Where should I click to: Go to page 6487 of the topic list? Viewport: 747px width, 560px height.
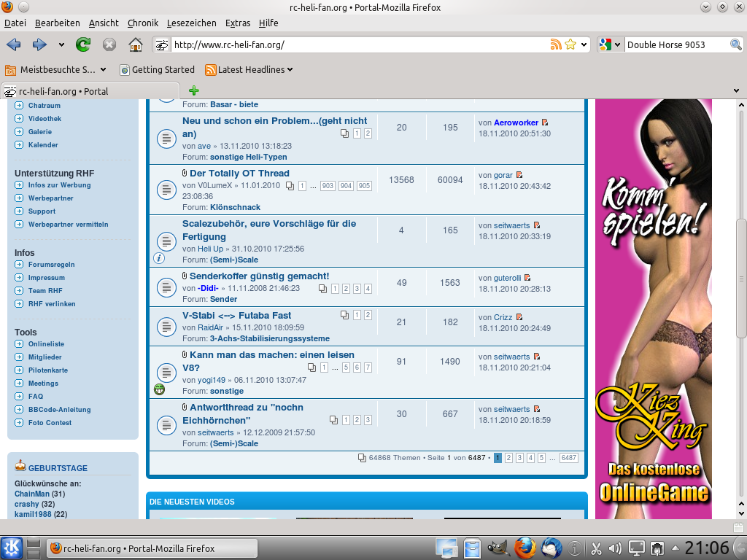point(569,458)
